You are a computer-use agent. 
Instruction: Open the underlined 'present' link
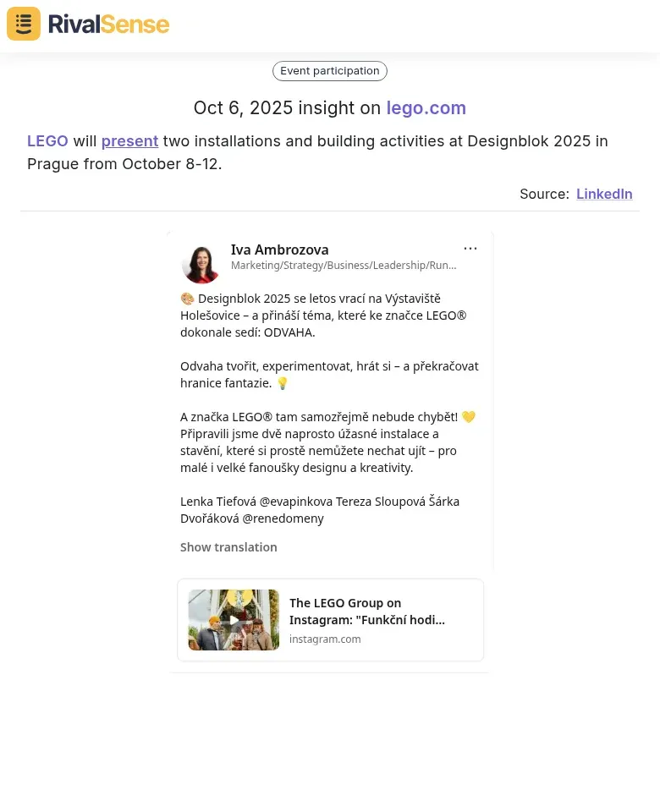tap(129, 141)
